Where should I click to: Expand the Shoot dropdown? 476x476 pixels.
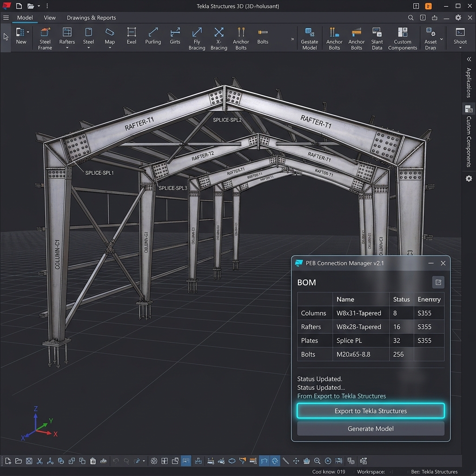click(460, 48)
